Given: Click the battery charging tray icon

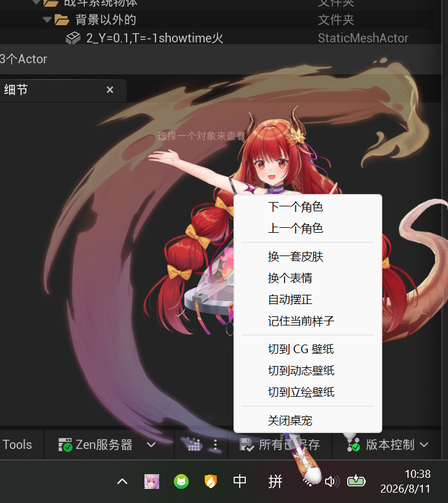Looking at the screenshot, I should pos(356,481).
